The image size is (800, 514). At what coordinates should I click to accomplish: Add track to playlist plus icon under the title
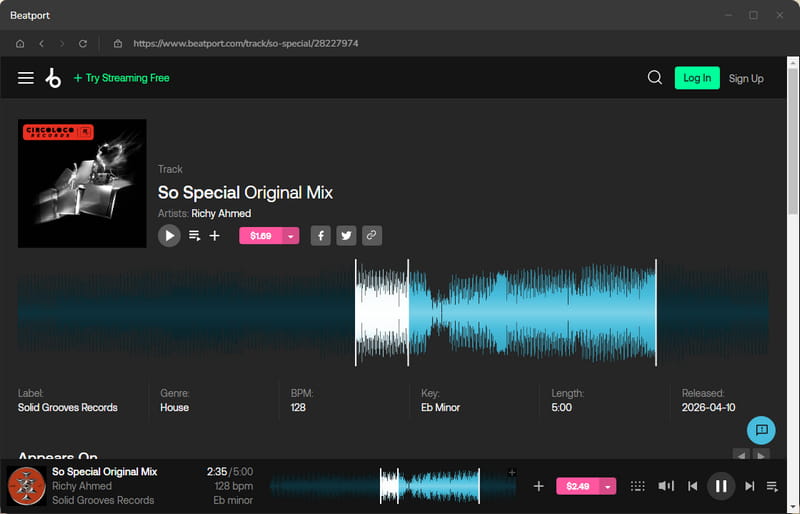[x=215, y=236]
